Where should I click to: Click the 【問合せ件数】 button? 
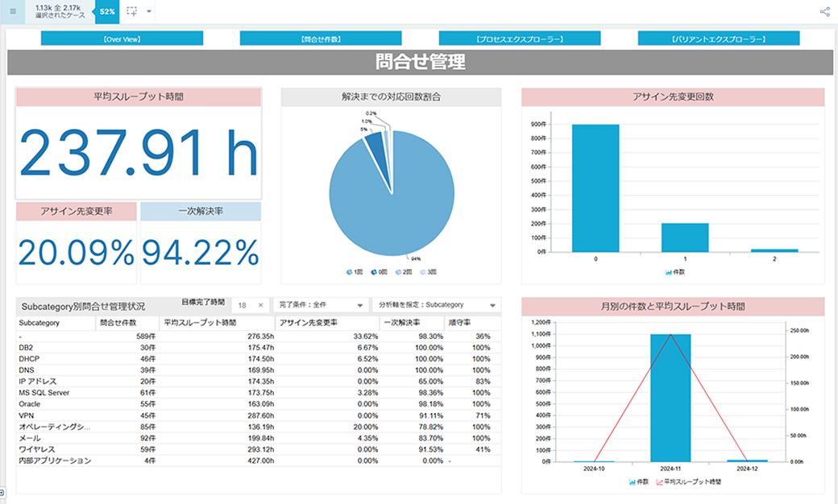point(320,39)
